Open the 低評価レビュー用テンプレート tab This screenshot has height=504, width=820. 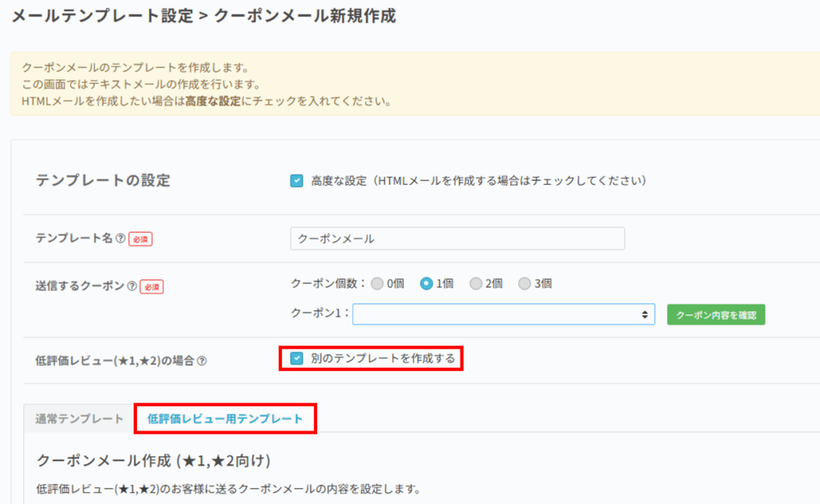tap(225, 418)
